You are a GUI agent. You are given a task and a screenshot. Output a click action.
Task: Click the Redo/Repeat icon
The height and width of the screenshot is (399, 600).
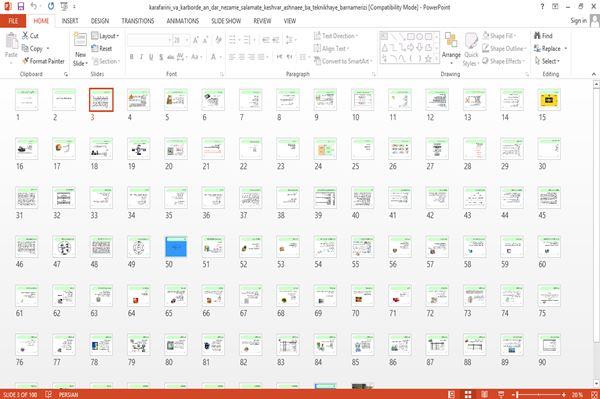(x=51, y=6)
